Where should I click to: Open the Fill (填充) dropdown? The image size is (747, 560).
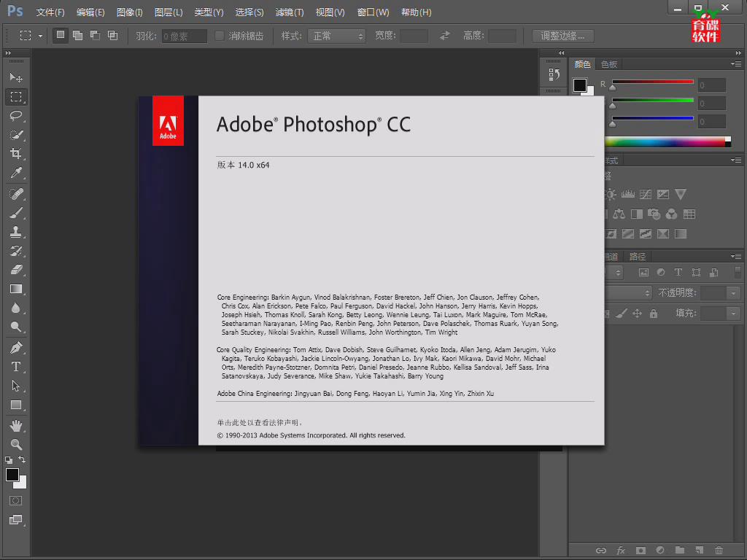click(x=734, y=314)
